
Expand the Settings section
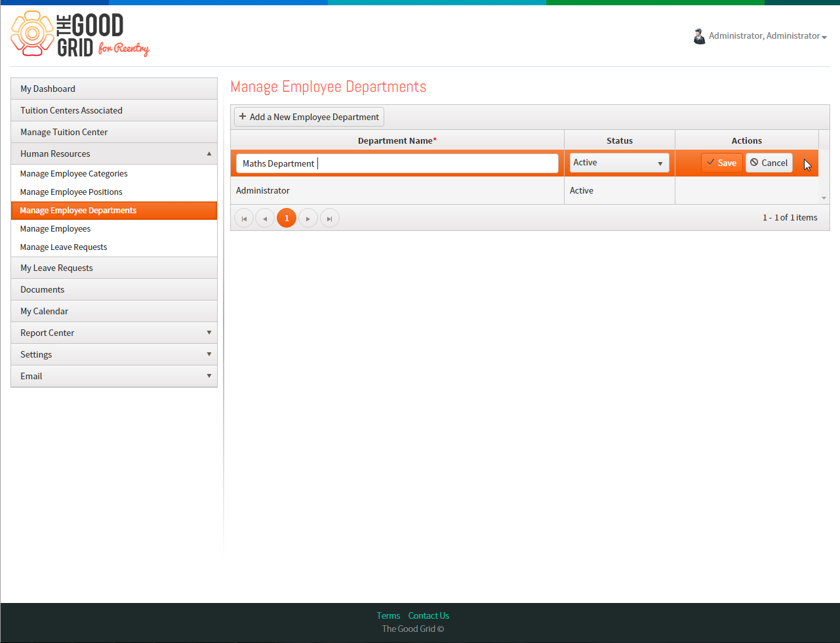114,354
